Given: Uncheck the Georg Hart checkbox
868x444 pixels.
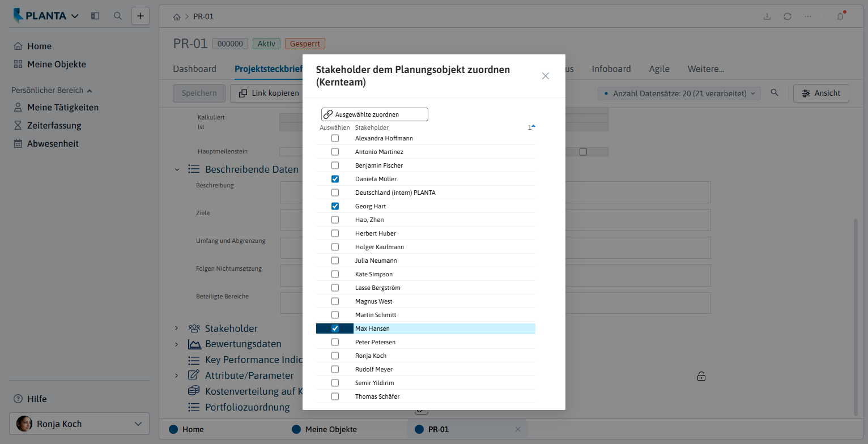Looking at the screenshot, I should [x=335, y=206].
